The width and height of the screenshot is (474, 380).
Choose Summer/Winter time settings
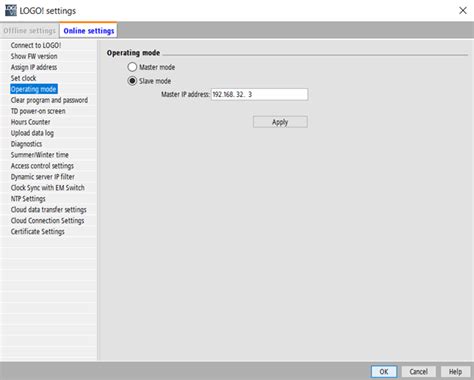click(40, 155)
